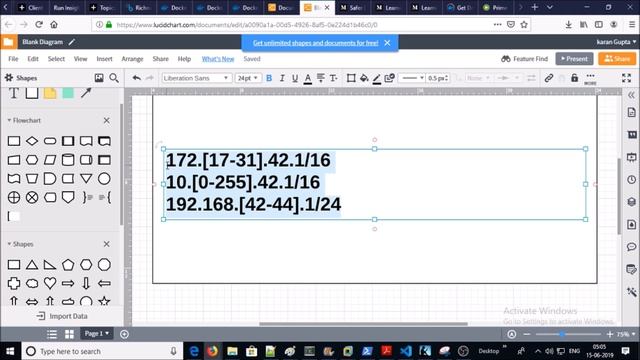Toggle underline text formatting
This screenshot has width=640, height=360.
point(295,78)
